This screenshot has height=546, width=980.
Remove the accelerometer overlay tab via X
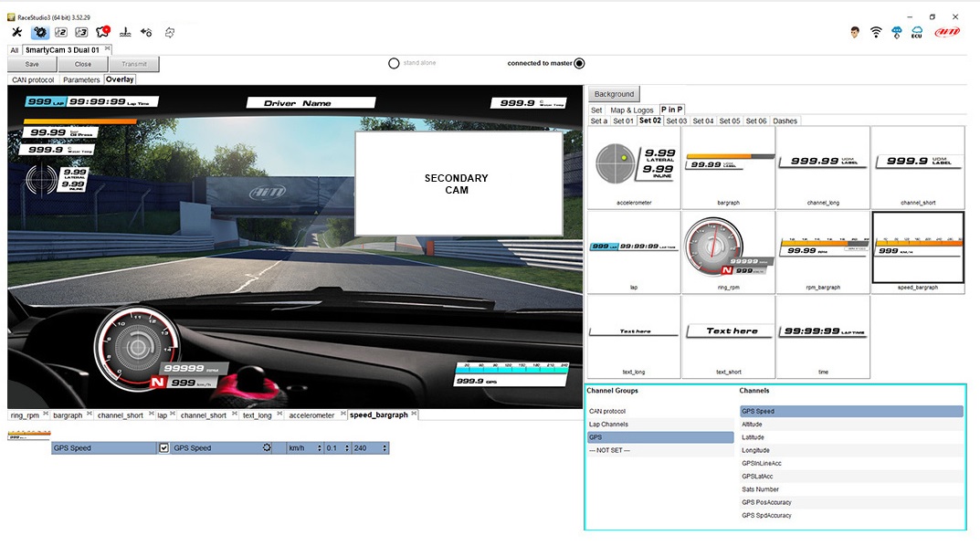coord(342,414)
